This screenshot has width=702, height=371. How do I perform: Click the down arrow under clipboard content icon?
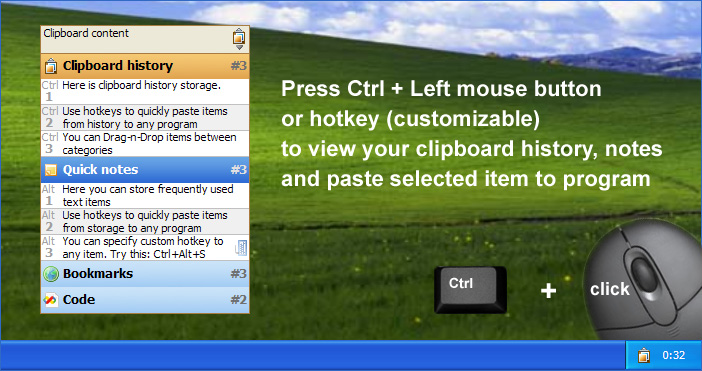click(x=239, y=47)
